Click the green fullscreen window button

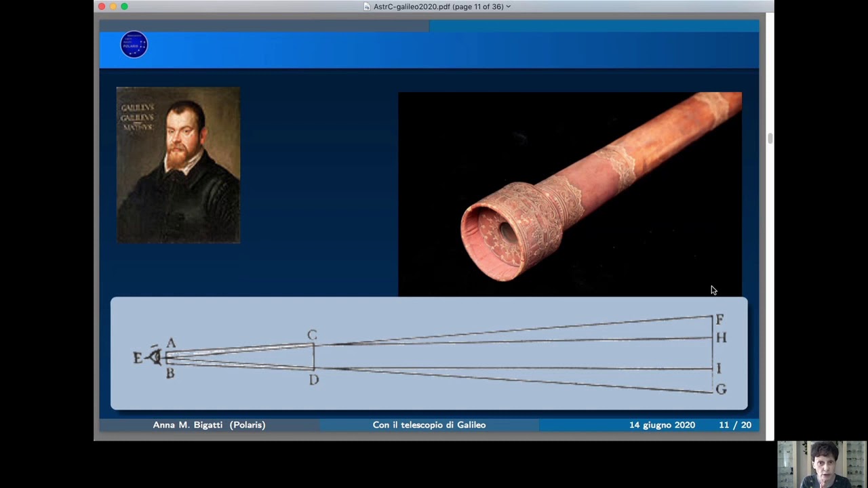pos(124,7)
